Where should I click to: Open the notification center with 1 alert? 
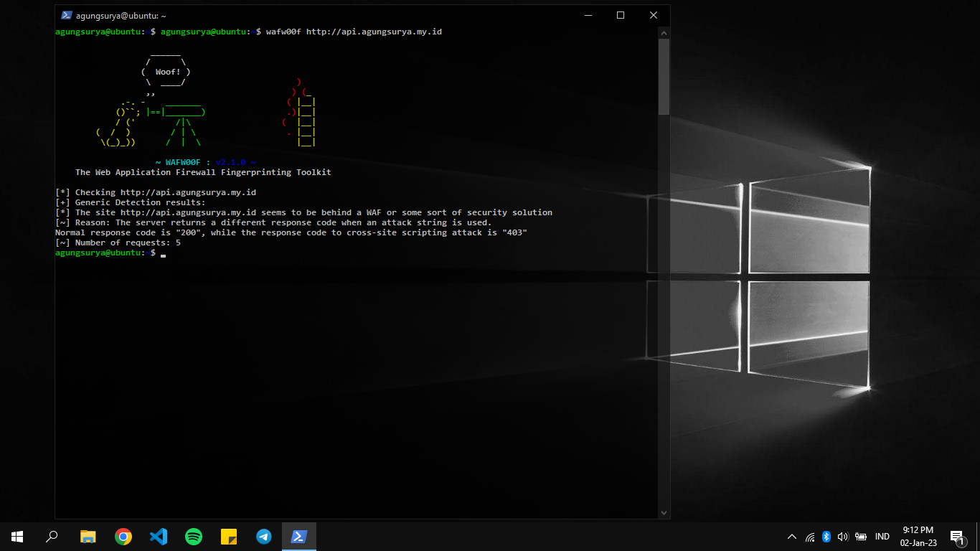click(956, 537)
